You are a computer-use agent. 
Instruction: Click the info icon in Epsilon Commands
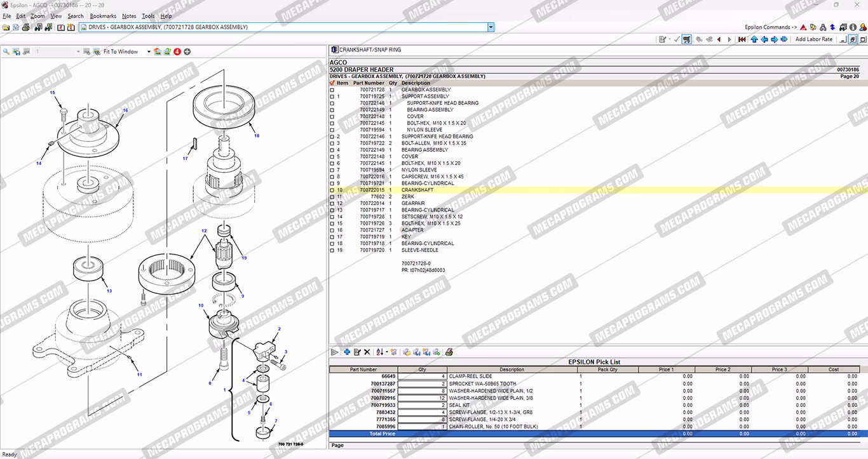click(x=853, y=27)
